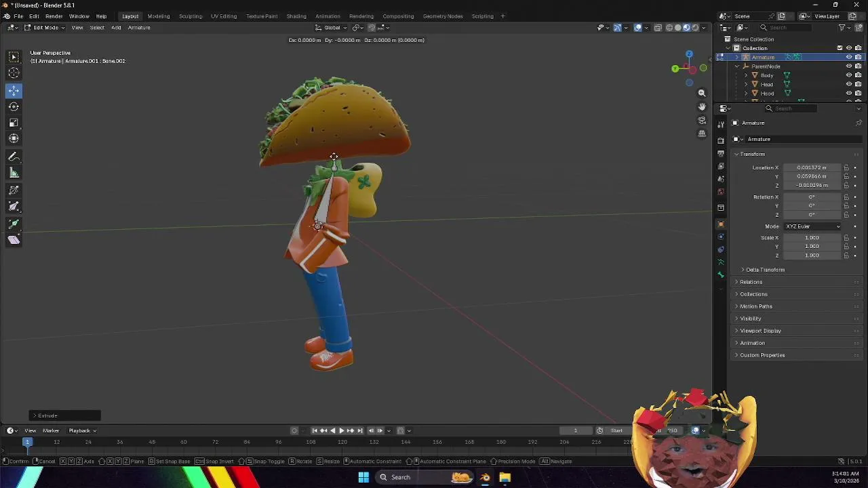This screenshot has width=868, height=488.
Task: Select the Extrude bone tool
Action: [14, 224]
